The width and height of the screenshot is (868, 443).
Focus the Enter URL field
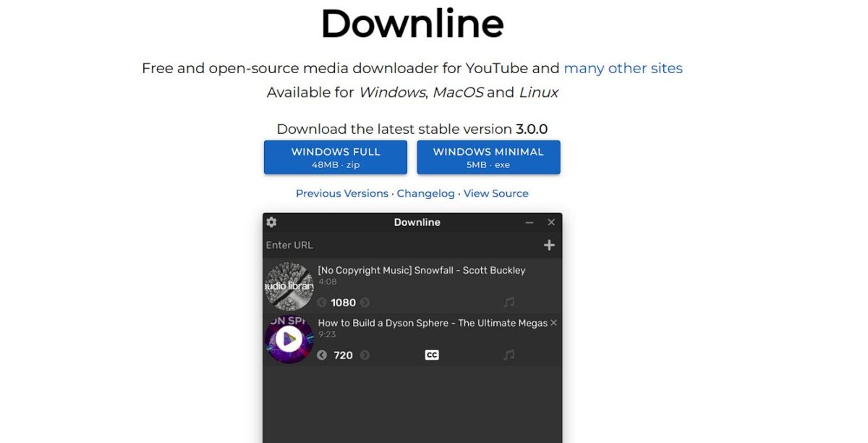401,245
